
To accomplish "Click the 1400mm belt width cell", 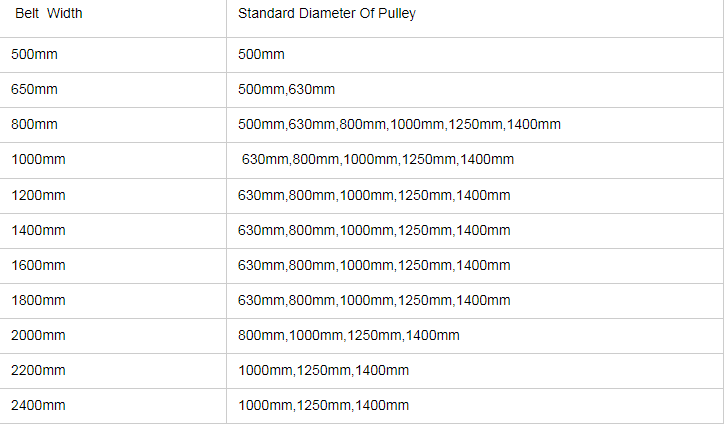I will tap(113, 231).
